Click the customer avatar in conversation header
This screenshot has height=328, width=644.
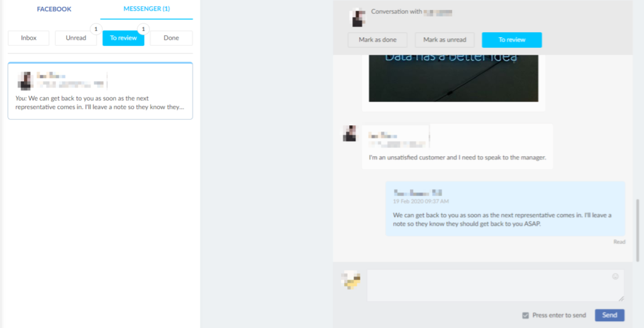point(358,18)
